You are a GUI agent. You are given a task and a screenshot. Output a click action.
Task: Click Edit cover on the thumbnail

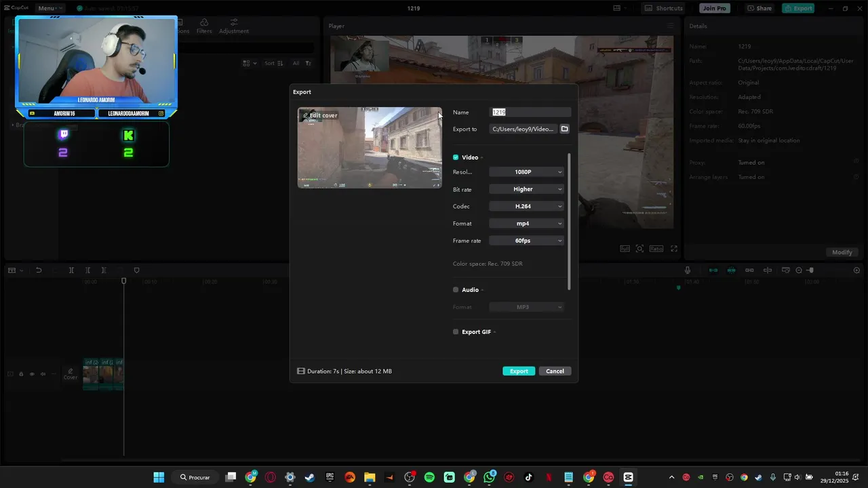pos(319,115)
